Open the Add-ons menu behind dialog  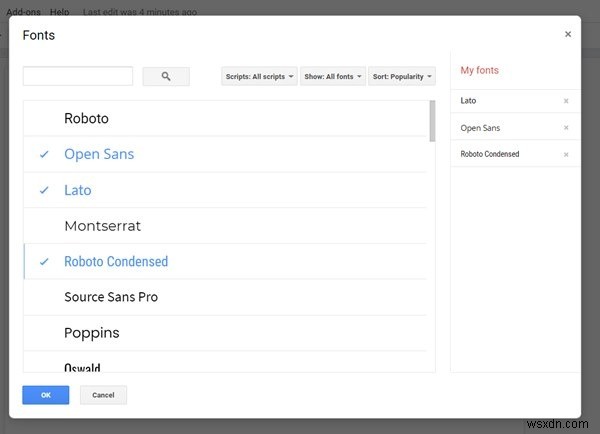[23, 11]
